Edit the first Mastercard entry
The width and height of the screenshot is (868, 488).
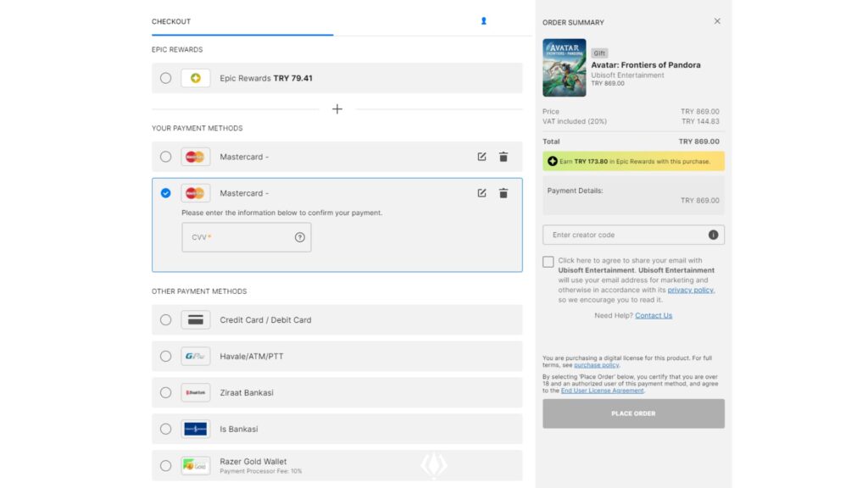coord(481,157)
